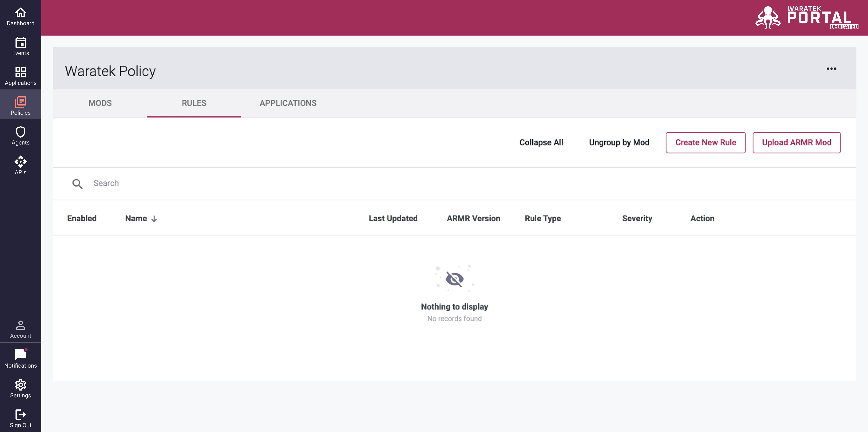Click the Enabled column header

click(x=82, y=218)
